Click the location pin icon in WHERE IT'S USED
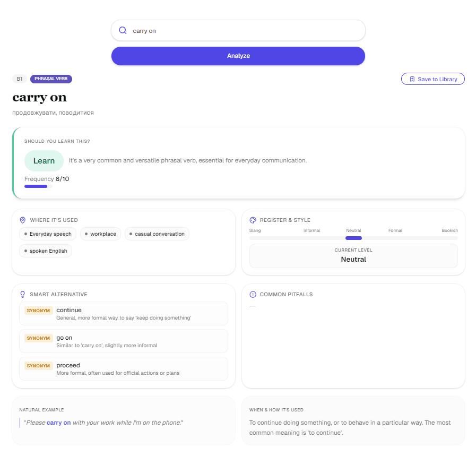Viewport: 476px width, 456px height. 22,220
